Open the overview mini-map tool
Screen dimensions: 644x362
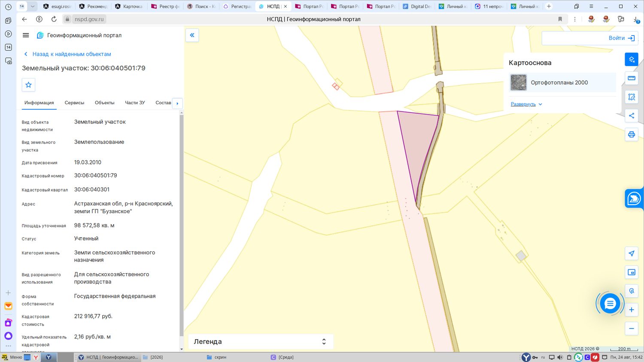[632, 272]
